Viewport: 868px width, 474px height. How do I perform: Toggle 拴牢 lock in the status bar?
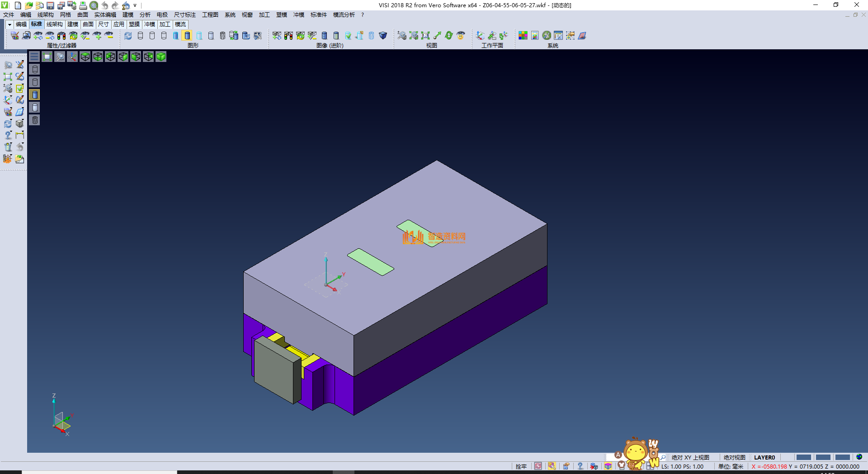(x=521, y=466)
